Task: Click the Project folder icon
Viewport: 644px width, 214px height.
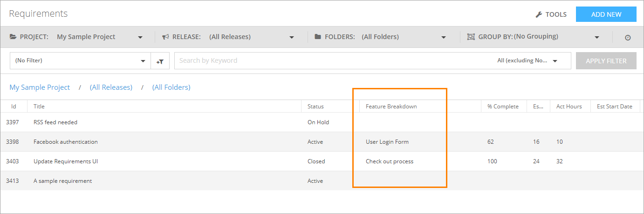Action: tap(13, 37)
